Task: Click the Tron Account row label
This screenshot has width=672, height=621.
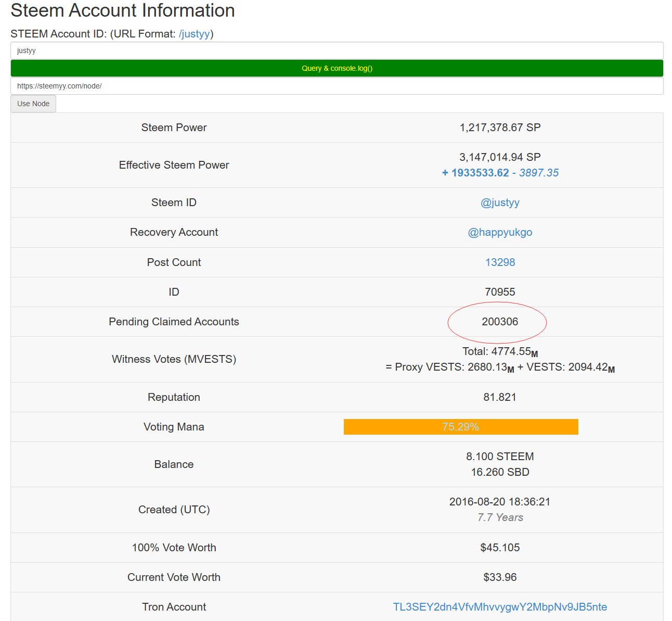Action: 174,607
